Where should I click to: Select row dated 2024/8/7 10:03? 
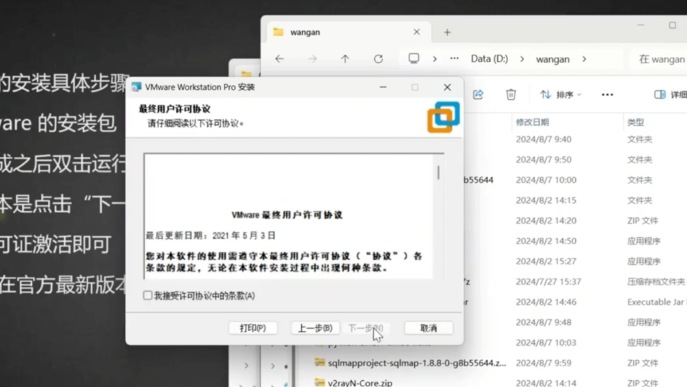(x=575, y=343)
